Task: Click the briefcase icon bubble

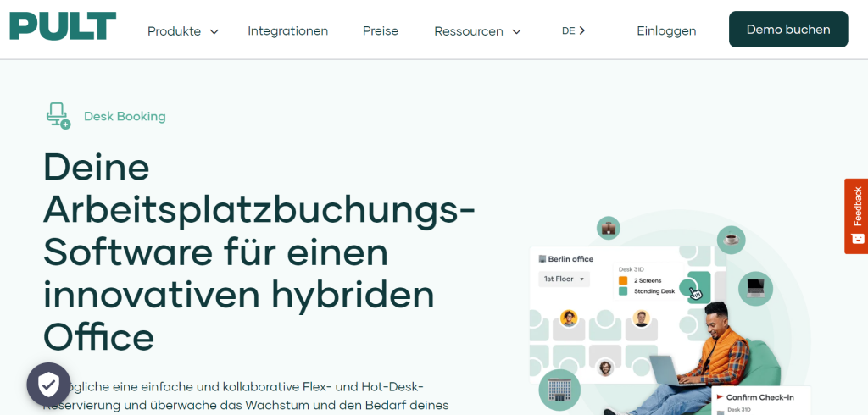Action: [x=609, y=228]
